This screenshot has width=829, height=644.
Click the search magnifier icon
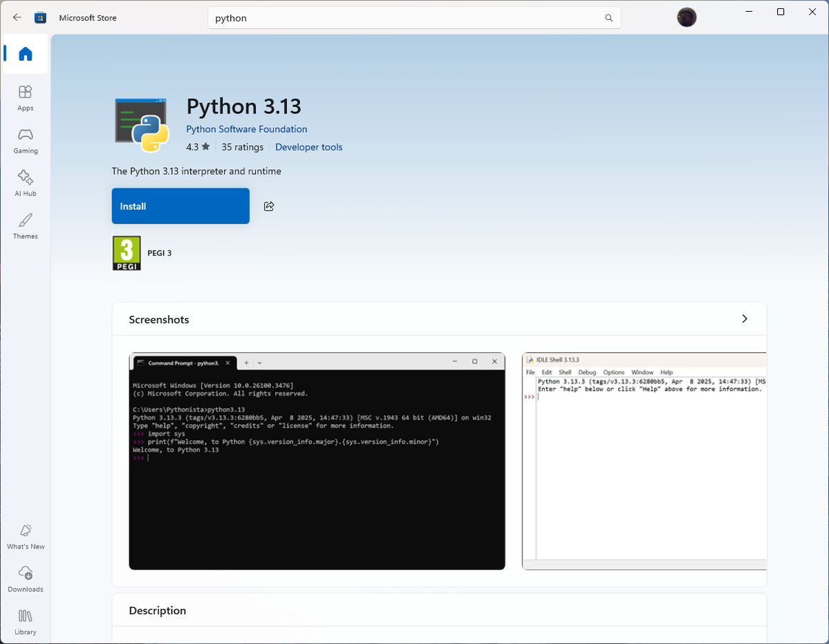[x=608, y=18]
